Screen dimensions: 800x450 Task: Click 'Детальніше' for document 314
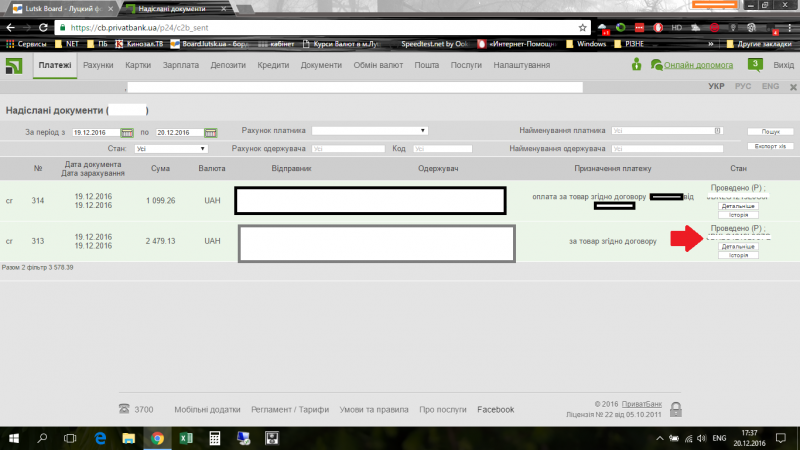coord(738,205)
